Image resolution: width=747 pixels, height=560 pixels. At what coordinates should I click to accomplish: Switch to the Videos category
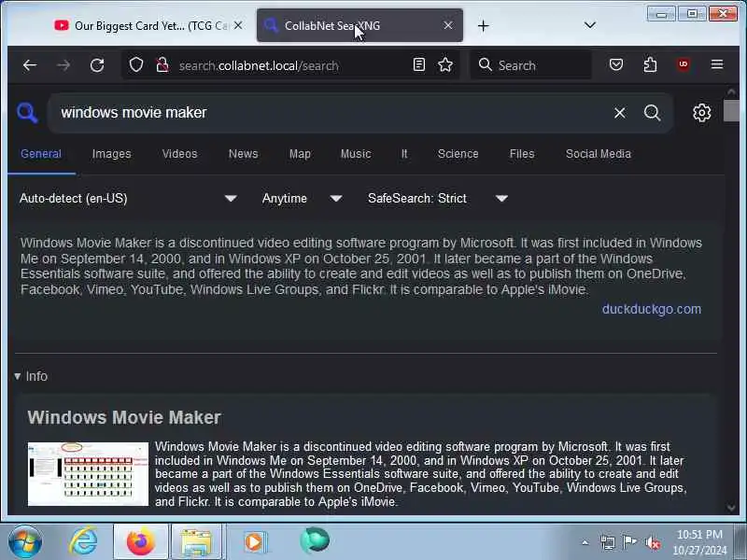tap(179, 154)
